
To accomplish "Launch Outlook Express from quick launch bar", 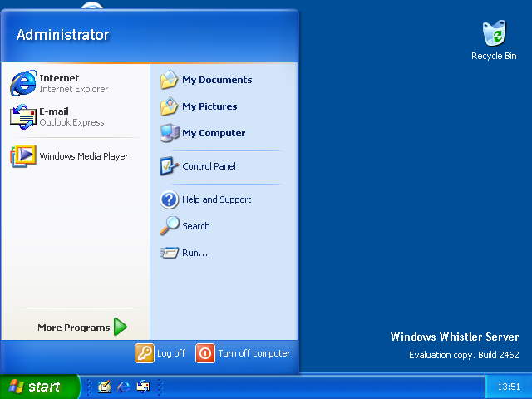I will 143,387.
